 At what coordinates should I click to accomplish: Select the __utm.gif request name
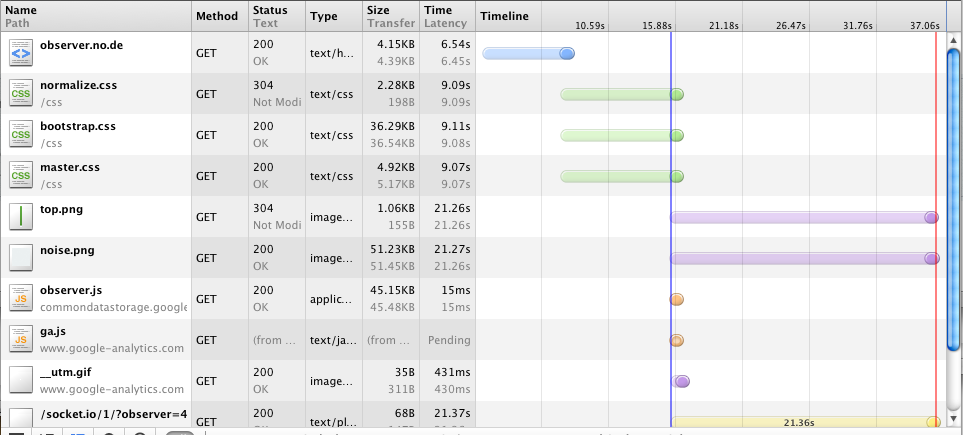pos(65,373)
